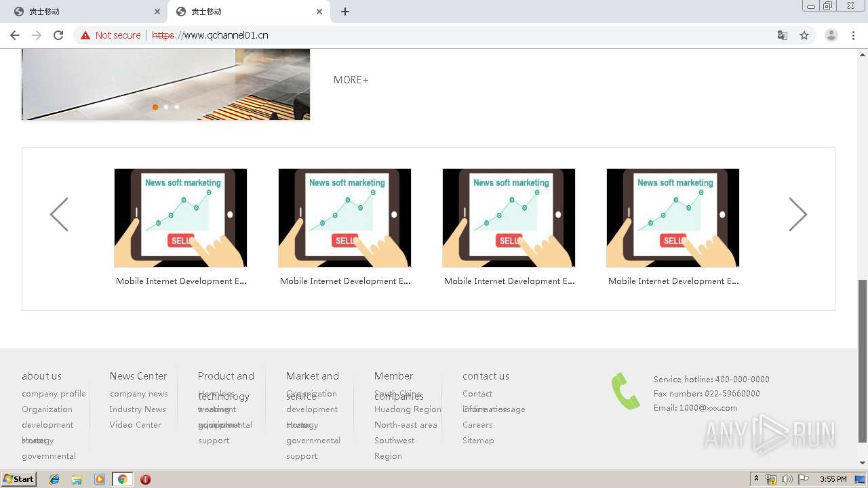Open the Industry News link
Screen dimensions: 868x488
(138, 409)
